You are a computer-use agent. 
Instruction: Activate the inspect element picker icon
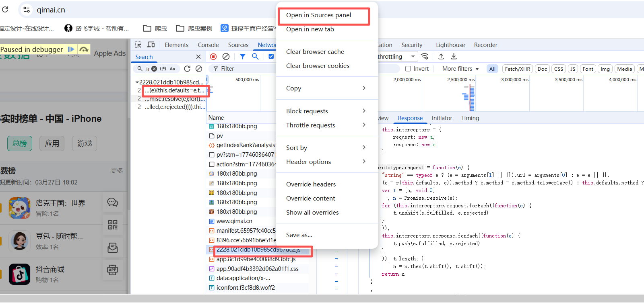coord(138,45)
